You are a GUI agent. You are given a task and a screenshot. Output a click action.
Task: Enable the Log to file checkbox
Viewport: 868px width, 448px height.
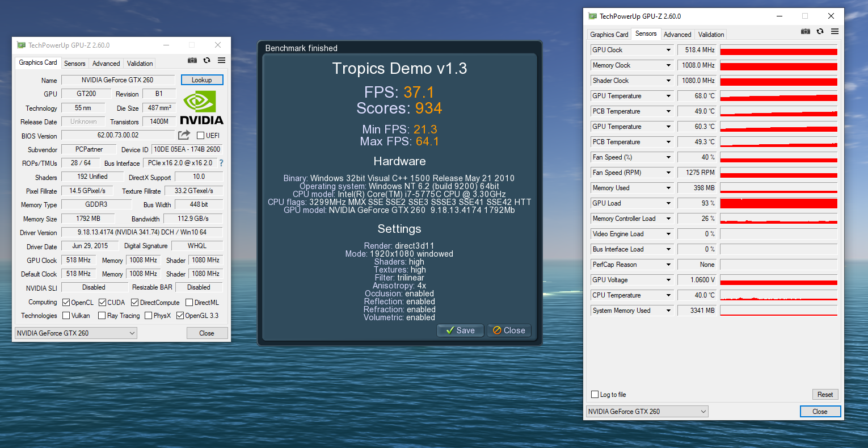pyautogui.click(x=595, y=395)
